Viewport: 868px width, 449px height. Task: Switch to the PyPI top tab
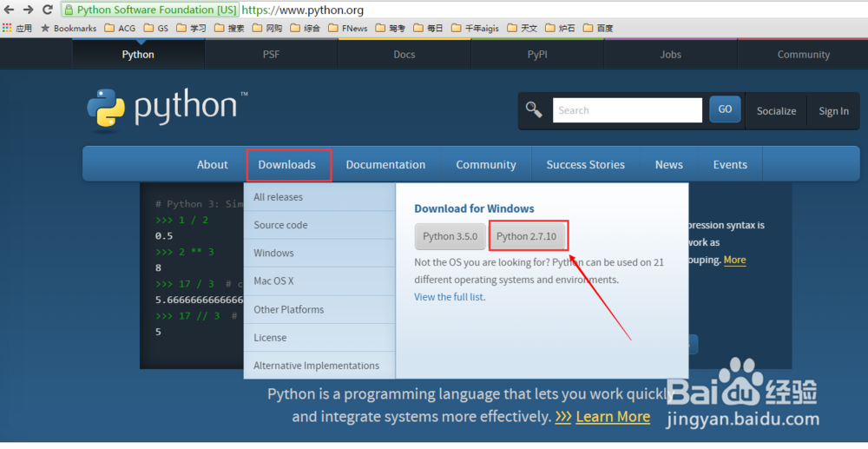[x=537, y=54]
